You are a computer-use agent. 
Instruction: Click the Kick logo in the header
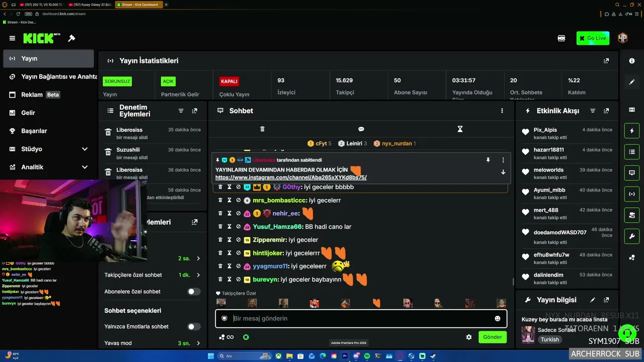click(x=41, y=38)
